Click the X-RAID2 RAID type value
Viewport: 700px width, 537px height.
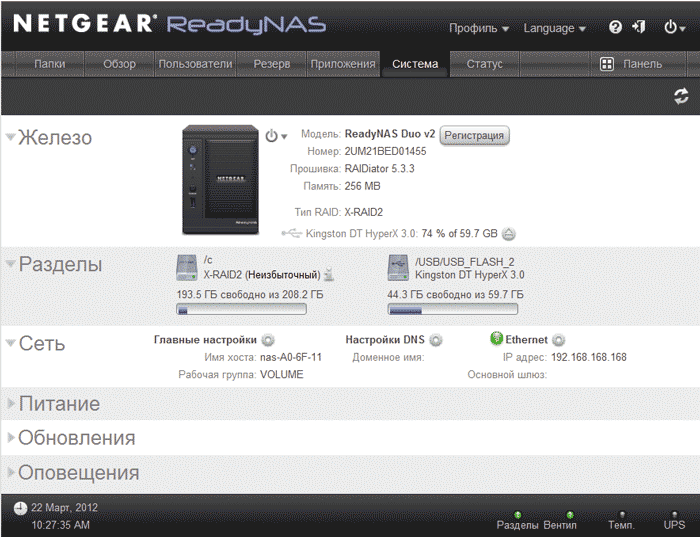point(364,212)
